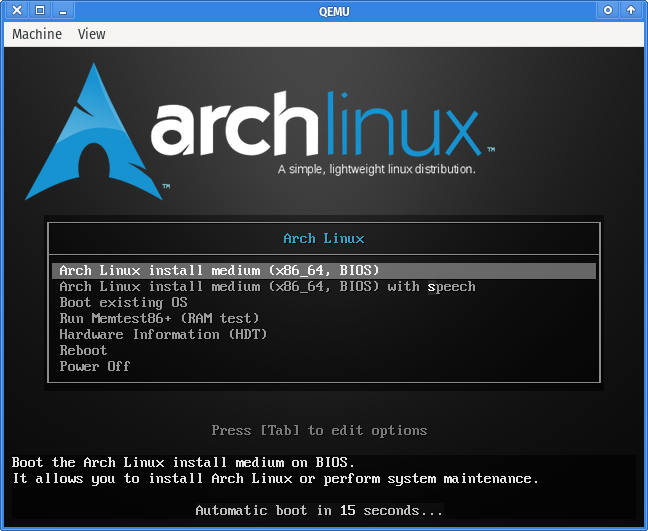Close the QEMU window with X icon
Screen dimensions: 648x531
click(x=17, y=10)
